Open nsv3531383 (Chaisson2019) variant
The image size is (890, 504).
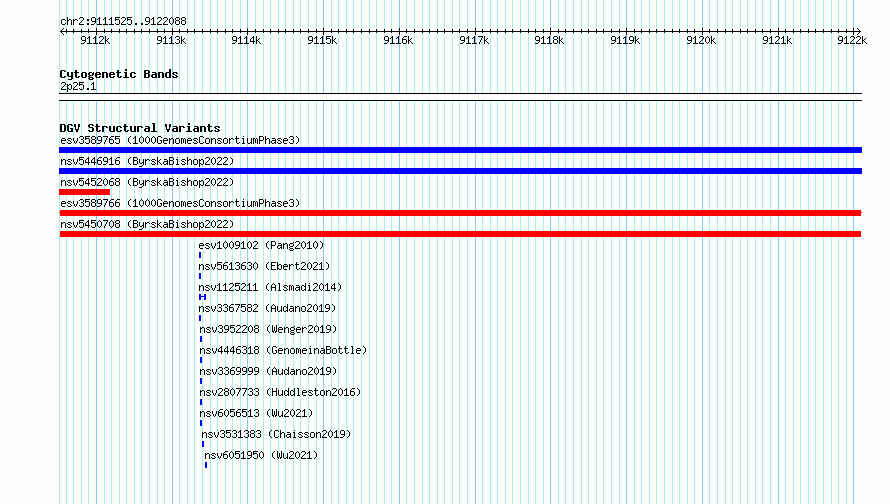(x=276, y=434)
